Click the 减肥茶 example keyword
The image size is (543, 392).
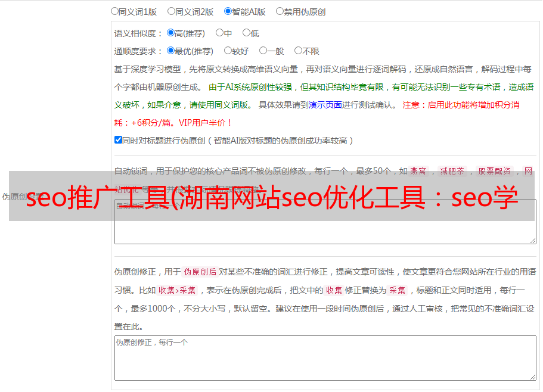(452, 171)
